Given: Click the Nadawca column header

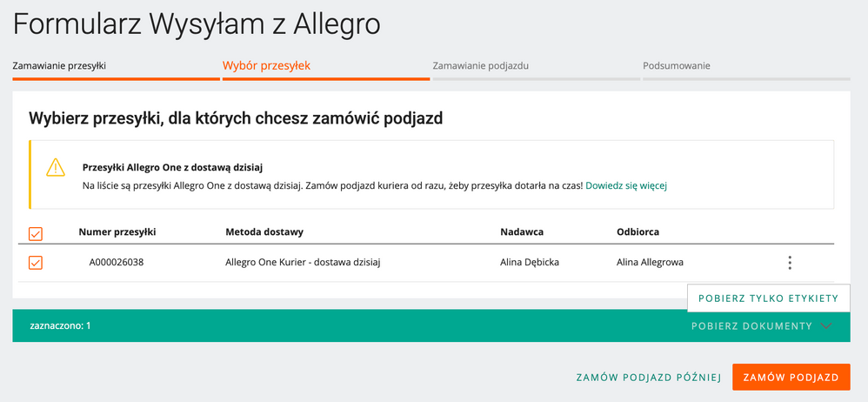Looking at the screenshot, I should coord(523,232).
